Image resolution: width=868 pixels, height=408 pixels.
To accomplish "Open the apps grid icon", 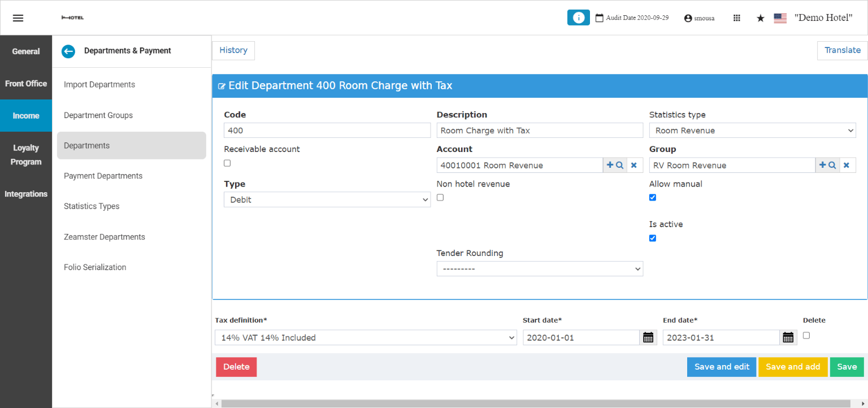I will 736,18.
